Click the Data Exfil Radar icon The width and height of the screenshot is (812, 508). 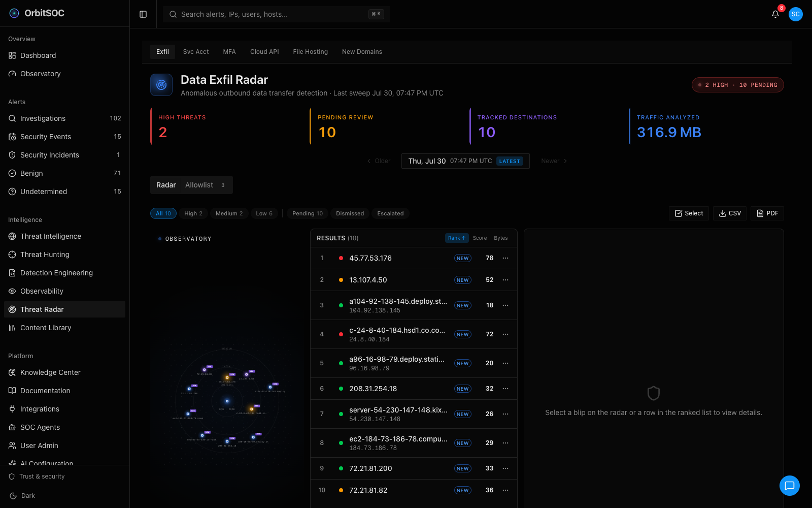(161, 85)
